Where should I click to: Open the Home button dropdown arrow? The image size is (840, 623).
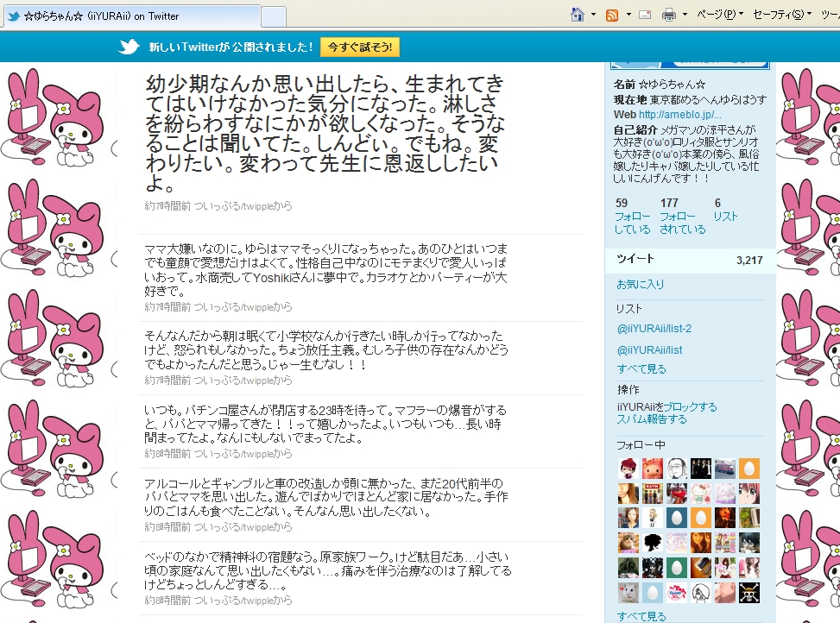pyautogui.click(x=594, y=15)
